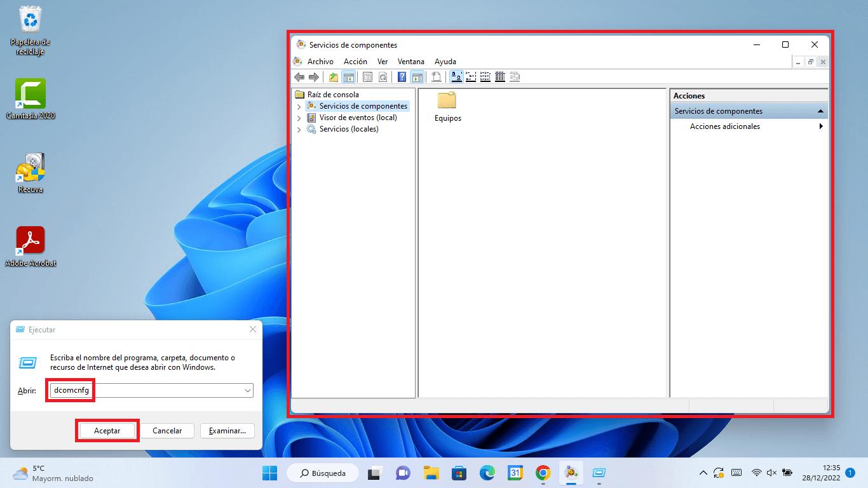868x488 pixels.
Task: Open the Ver menu
Action: click(x=383, y=62)
